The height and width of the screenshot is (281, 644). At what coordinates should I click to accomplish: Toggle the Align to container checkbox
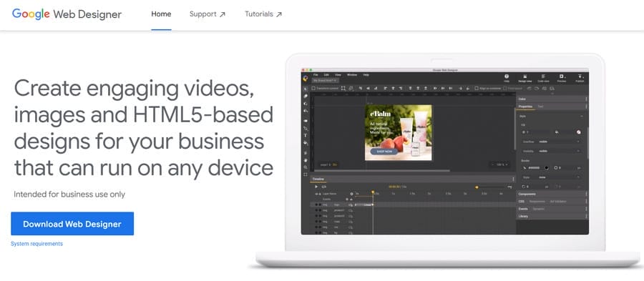click(x=477, y=88)
